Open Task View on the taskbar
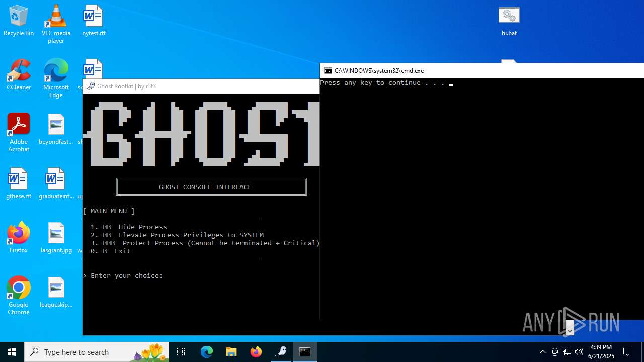The height and width of the screenshot is (362, 644). [181, 352]
